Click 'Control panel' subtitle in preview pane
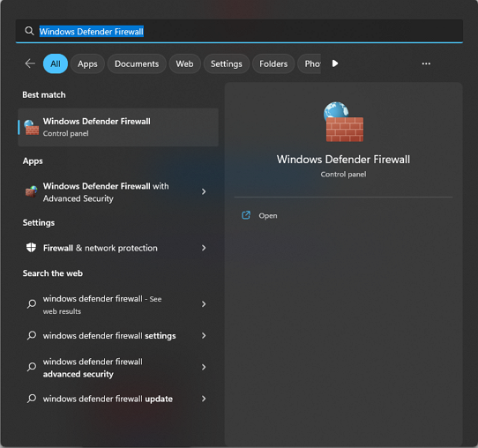This screenshot has height=448, width=478. (x=343, y=174)
